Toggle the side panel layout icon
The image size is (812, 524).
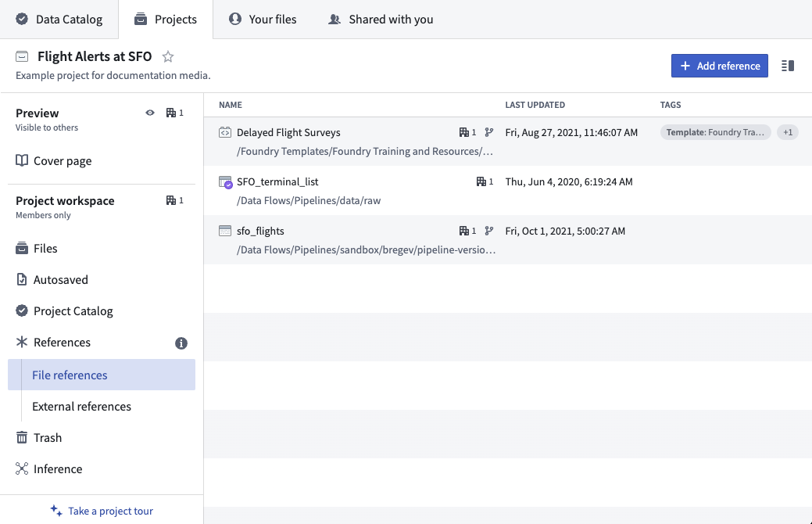coord(788,66)
